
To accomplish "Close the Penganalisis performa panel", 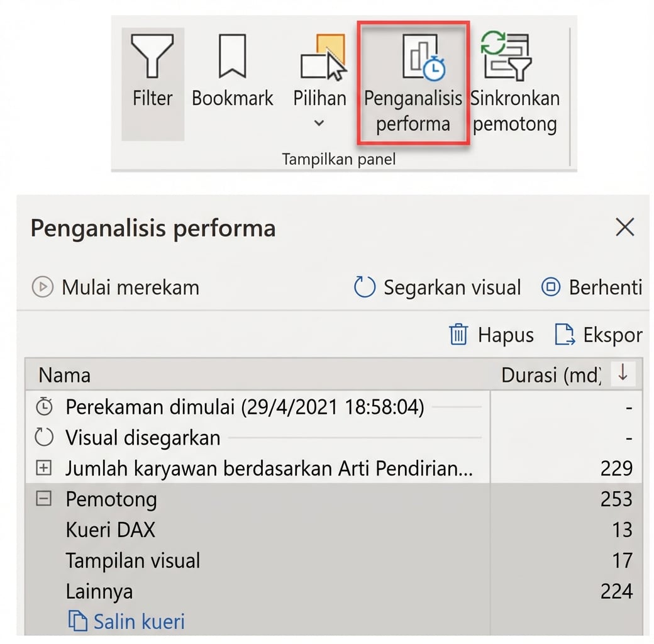I will (625, 227).
